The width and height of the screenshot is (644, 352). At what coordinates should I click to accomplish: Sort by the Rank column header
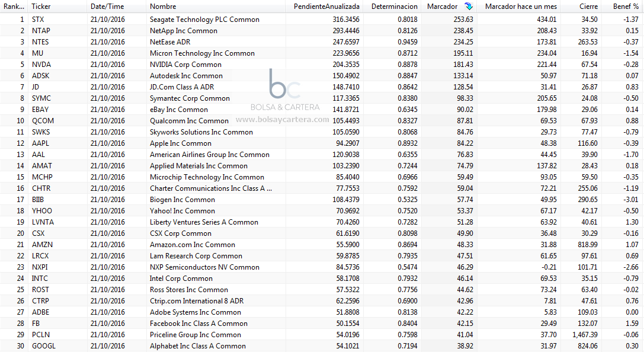tap(14, 6)
